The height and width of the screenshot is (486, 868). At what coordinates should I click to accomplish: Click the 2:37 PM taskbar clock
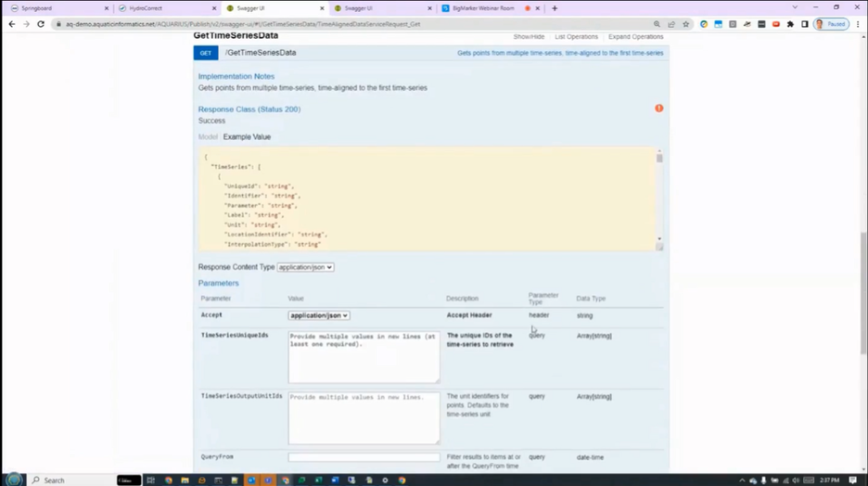(x=829, y=480)
